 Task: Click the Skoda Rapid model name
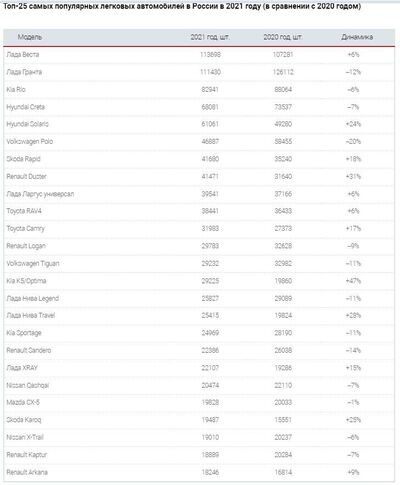(23, 159)
